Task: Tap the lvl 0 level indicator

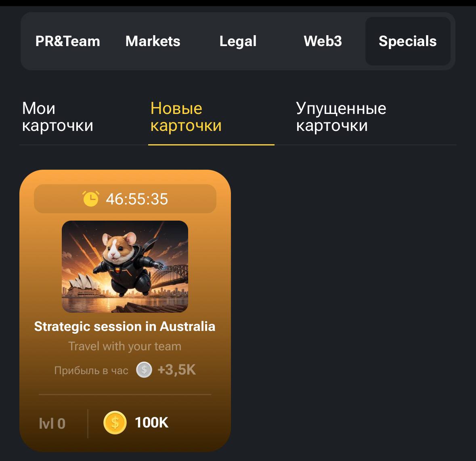Action: [x=52, y=423]
